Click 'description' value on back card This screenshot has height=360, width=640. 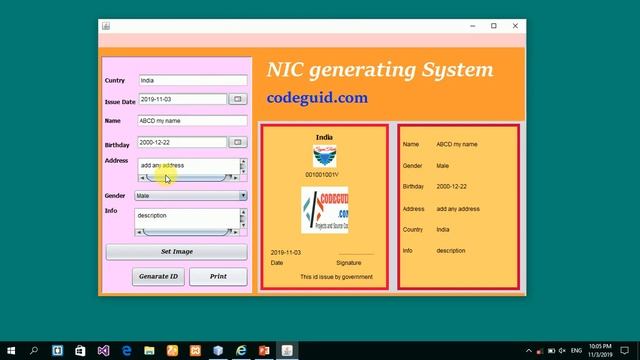[451, 251]
